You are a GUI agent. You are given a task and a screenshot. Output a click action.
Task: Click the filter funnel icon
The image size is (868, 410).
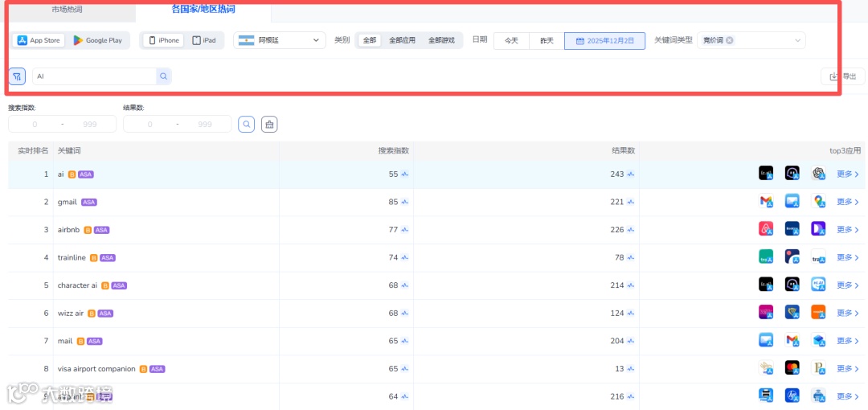[17, 76]
